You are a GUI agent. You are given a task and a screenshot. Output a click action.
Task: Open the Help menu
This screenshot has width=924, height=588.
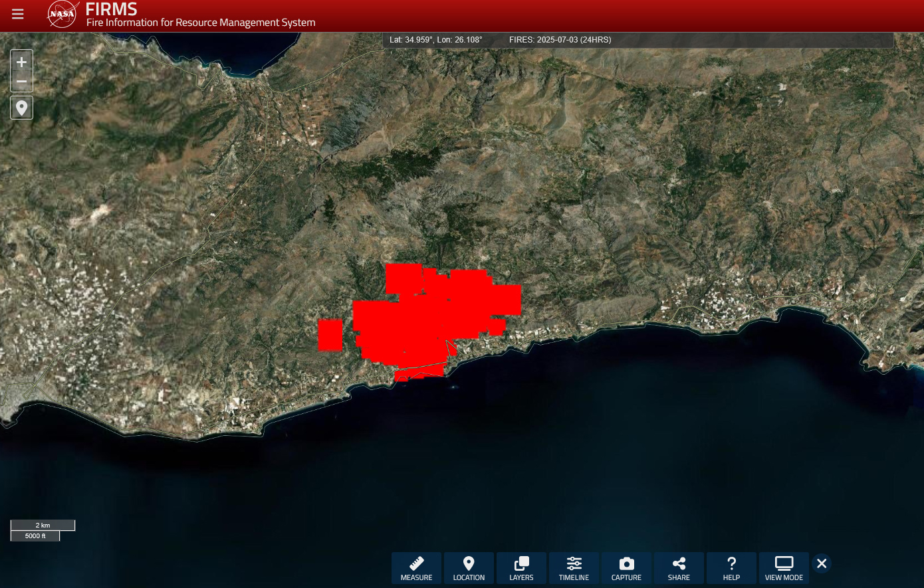point(731,568)
